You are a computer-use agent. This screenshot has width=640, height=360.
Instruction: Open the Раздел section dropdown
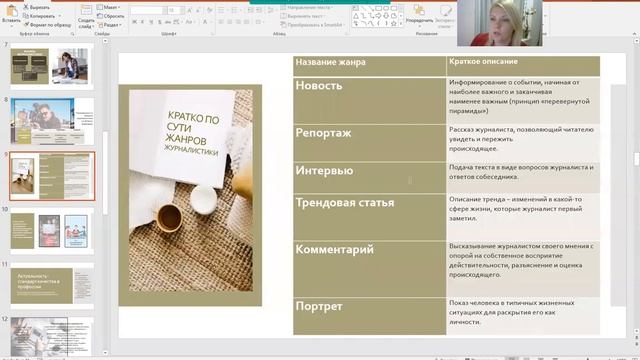point(109,25)
